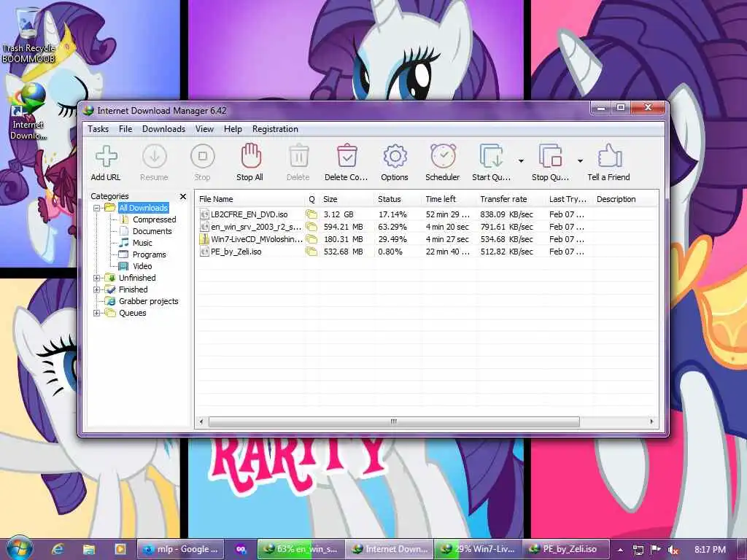Open the Help menu
The width and height of the screenshot is (747, 560).
[x=233, y=129]
